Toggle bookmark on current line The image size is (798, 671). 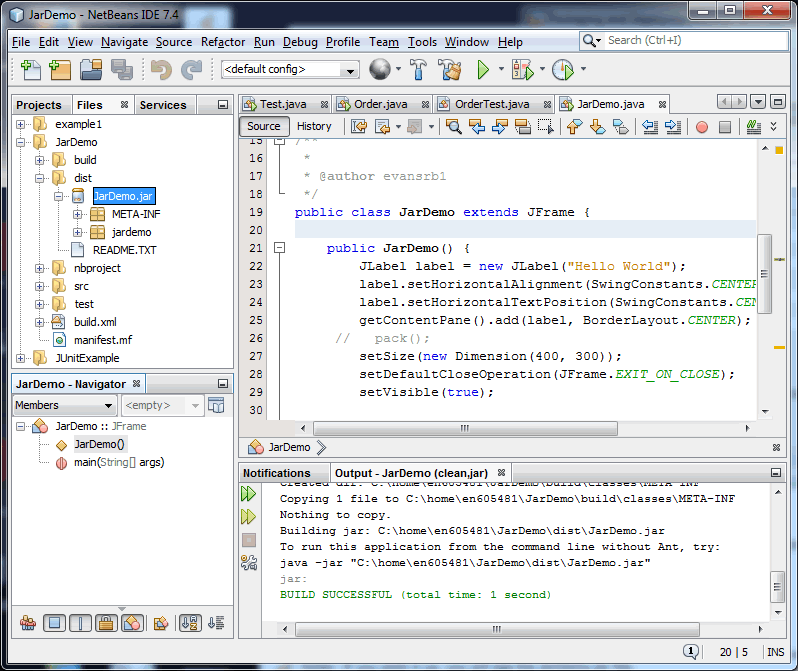pos(620,126)
